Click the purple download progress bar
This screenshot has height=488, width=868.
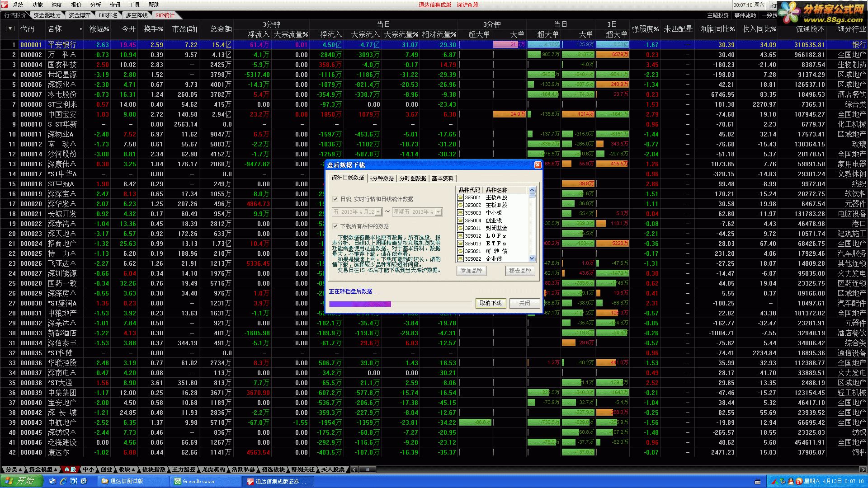[360, 304]
